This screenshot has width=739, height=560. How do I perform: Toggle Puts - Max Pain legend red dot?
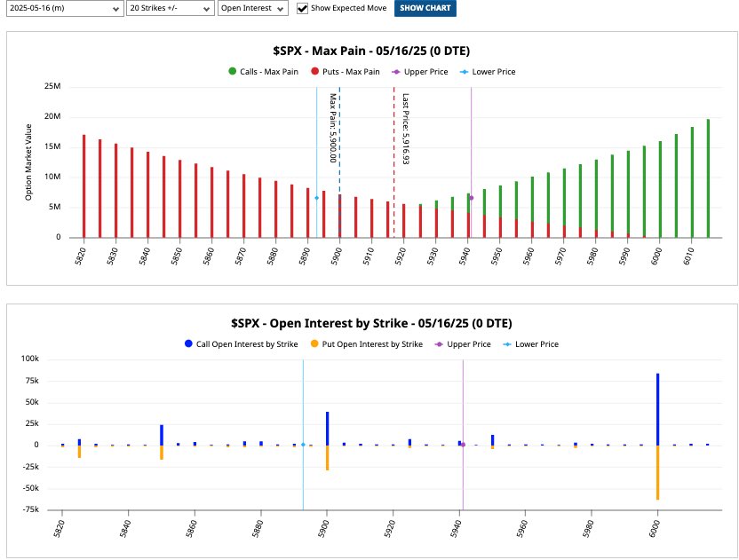[314, 72]
